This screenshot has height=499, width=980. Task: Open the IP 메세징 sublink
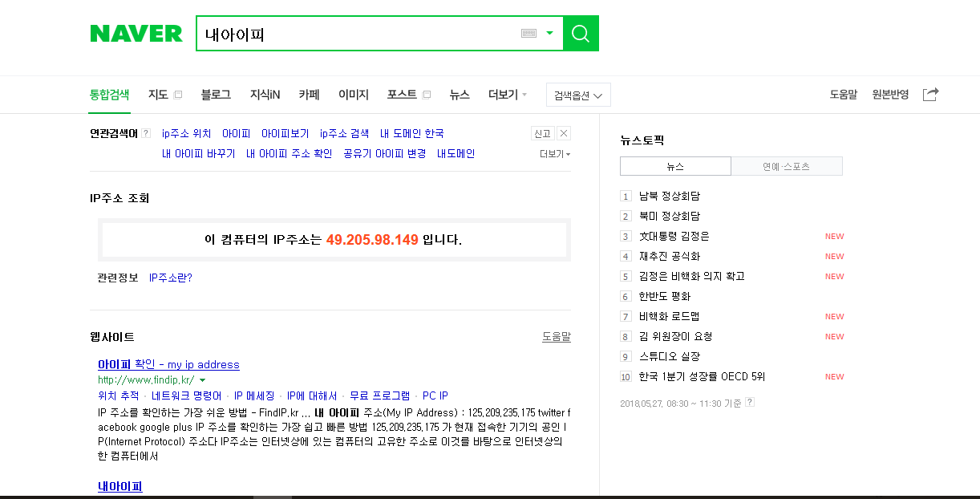[254, 396]
